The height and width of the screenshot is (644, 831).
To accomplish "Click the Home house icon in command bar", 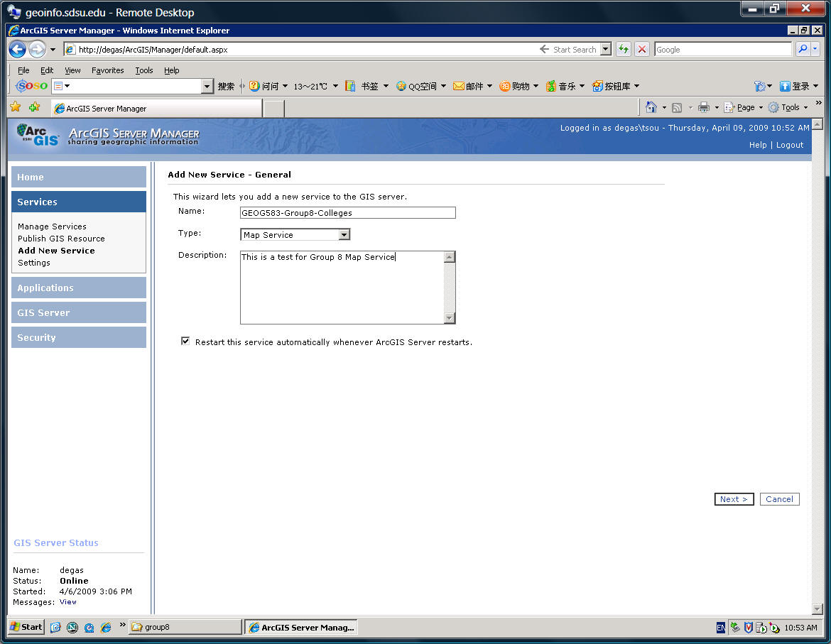I will coord(651,107).
